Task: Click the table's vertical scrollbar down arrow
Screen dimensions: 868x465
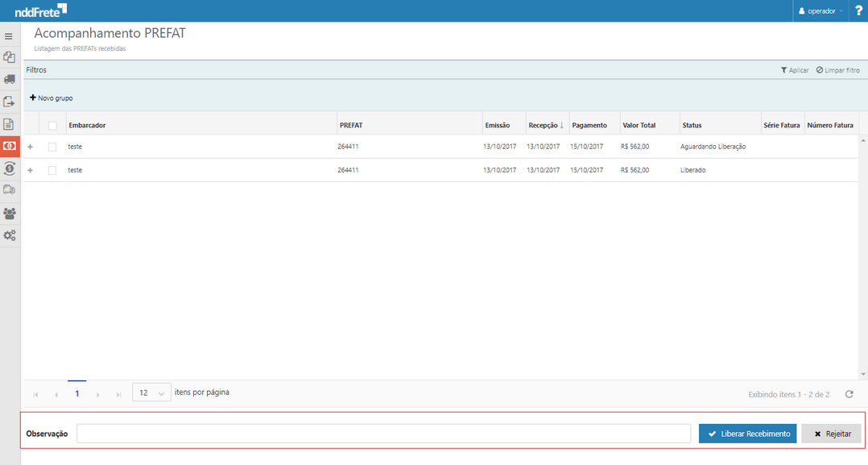Action: [863, 374]
